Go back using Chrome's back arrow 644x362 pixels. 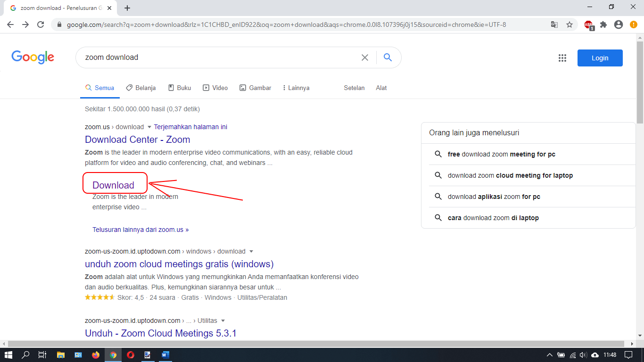[10, 25]
